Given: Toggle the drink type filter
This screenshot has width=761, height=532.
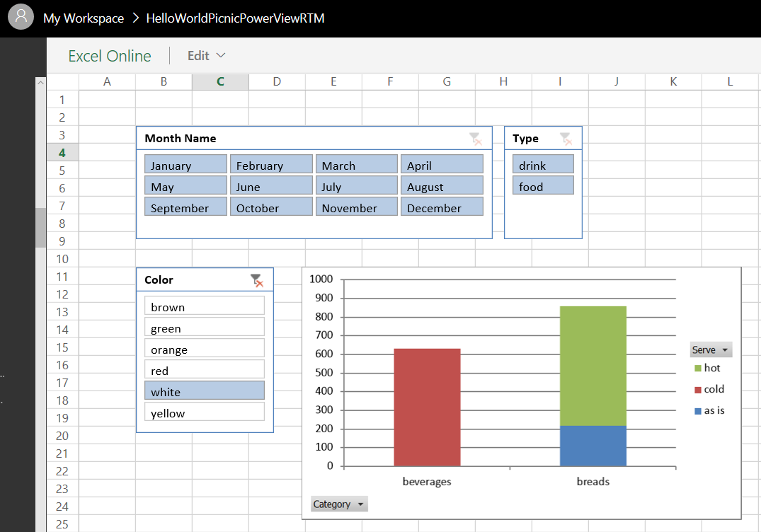Looking at the screenshot, I should coord(543,164).
